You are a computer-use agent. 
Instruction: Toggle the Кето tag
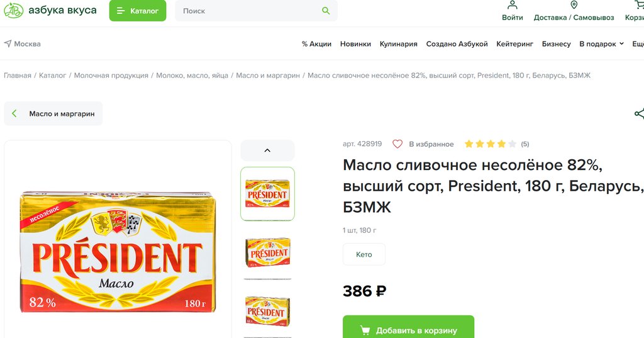(x=364, y=254)
